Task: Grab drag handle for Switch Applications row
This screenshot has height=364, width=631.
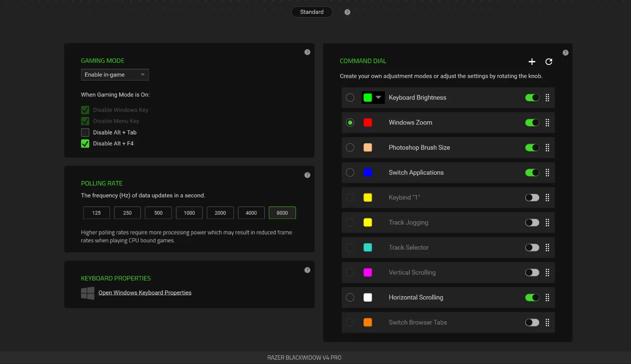Action: 547,172
